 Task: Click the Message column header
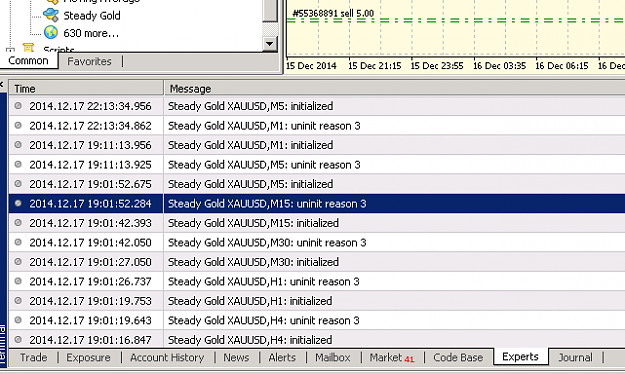(395, 89)
